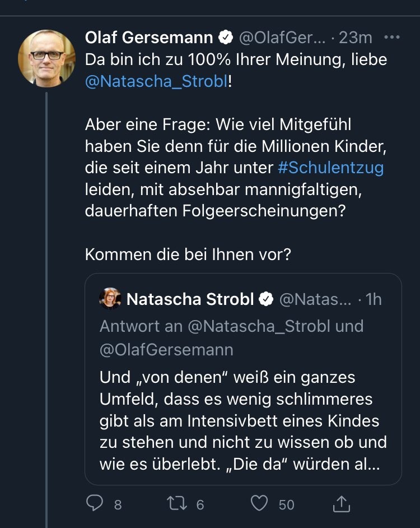Click the reply count showing 8
420x528 pixels.
pos(118,504)
